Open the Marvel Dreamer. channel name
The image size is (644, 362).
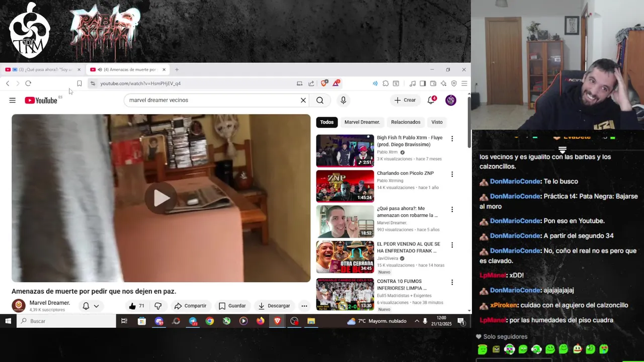pyautogui.click(x=49, y=303)
